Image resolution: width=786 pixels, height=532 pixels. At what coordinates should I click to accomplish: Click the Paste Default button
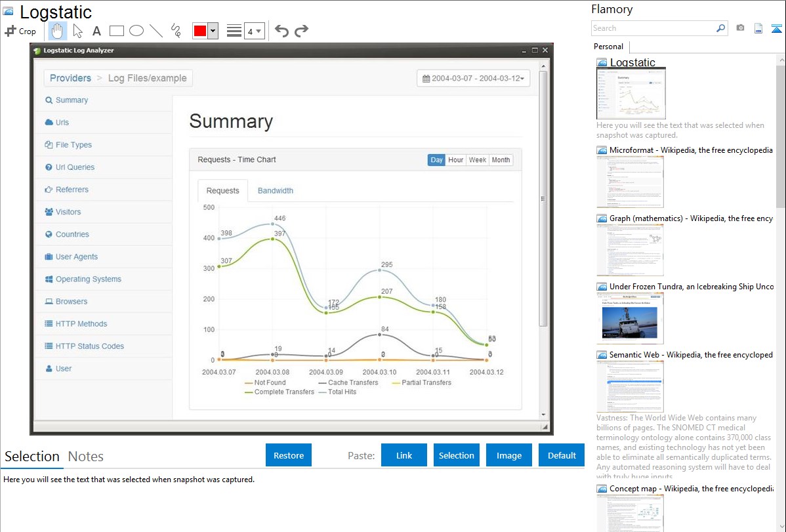(562, 455)
